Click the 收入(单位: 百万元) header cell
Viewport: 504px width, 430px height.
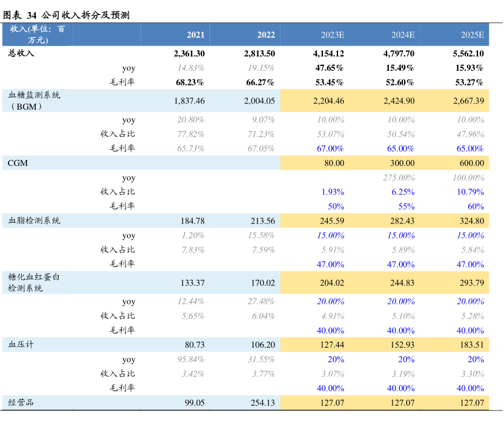tap(37, 35)
